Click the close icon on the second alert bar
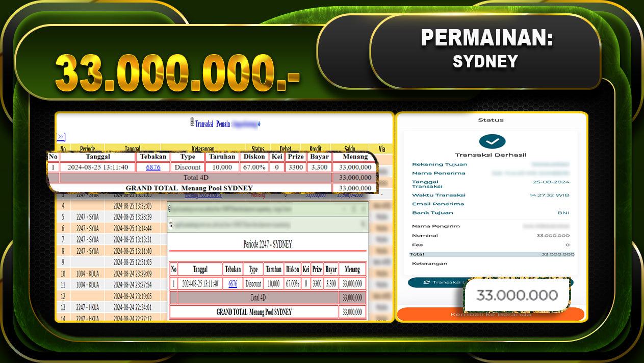Screen dimensions: 644x363 click(363, 224)
